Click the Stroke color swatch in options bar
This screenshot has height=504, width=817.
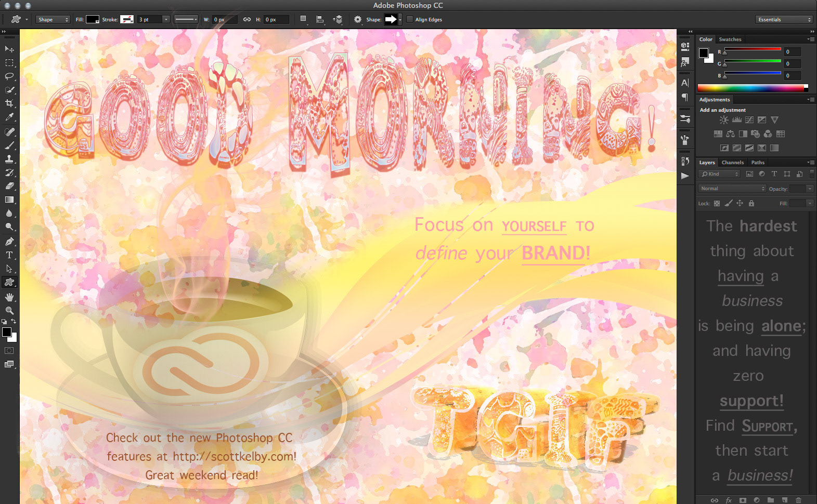coord(127,20)
